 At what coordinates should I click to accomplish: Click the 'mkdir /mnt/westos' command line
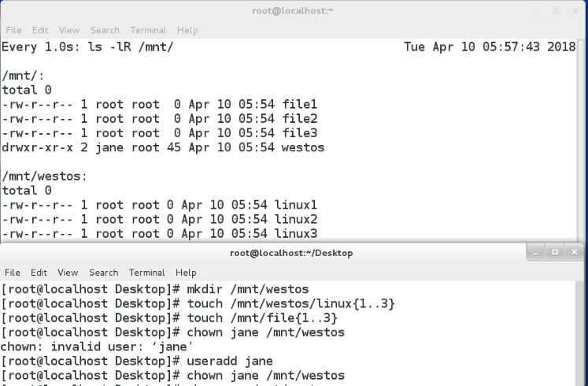pyautogui.click(x=247, y=289)
